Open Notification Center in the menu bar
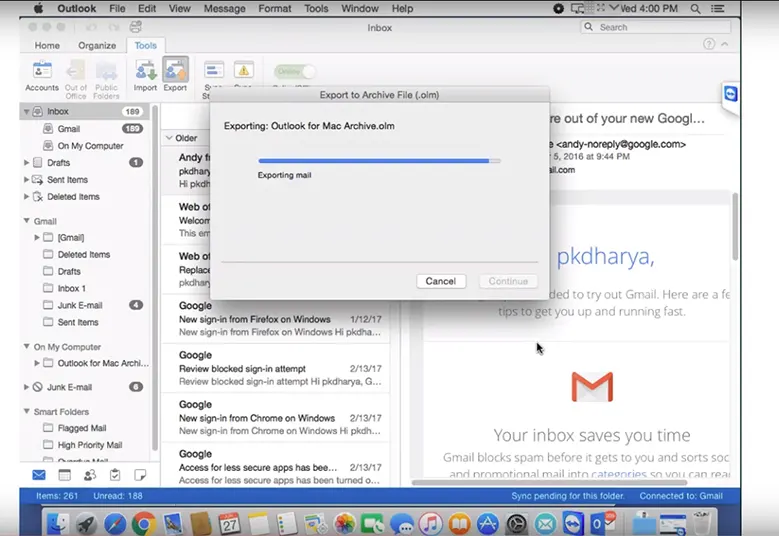The image size is (779, 536). [x=717, y=8]
